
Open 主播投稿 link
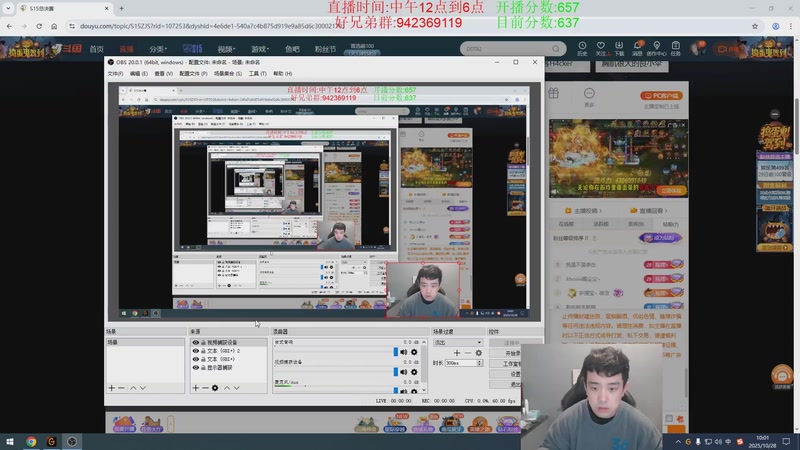[x=584, y=211]
